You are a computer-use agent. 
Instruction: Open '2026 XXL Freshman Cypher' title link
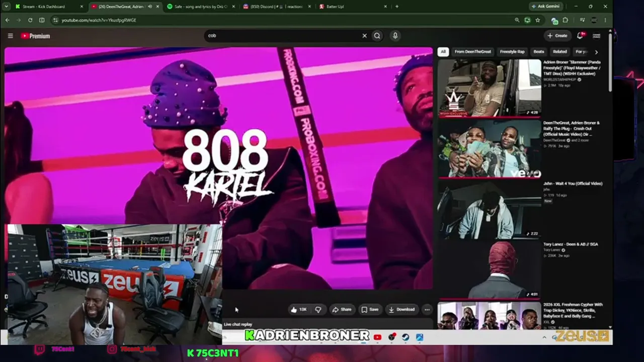pyautogui.click(x=573, y=311)
